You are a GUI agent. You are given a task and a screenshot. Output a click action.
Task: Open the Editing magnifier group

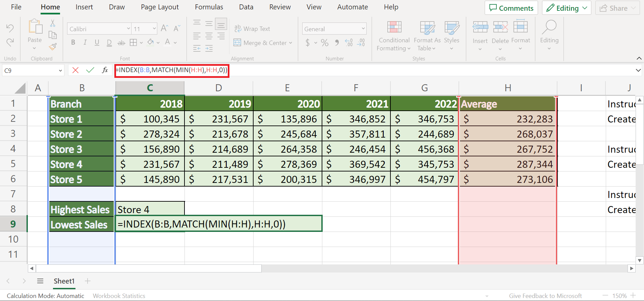click(549, 35)
